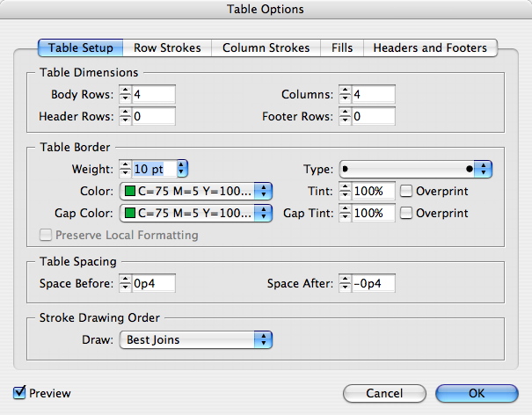Click the Columns value field
Viewport: 532px width, 415px height.
(373, 94)
